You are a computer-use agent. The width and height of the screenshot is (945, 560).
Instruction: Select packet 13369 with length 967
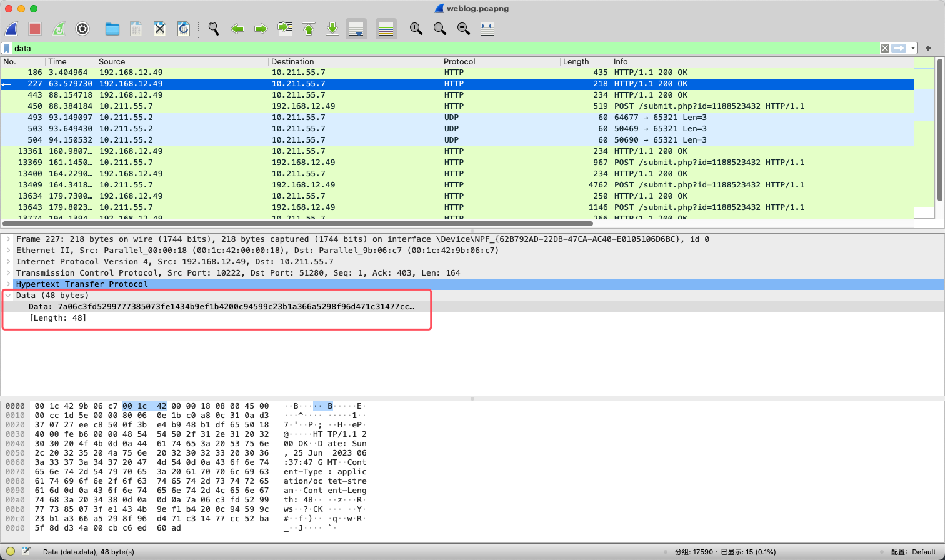coord(457,162)
